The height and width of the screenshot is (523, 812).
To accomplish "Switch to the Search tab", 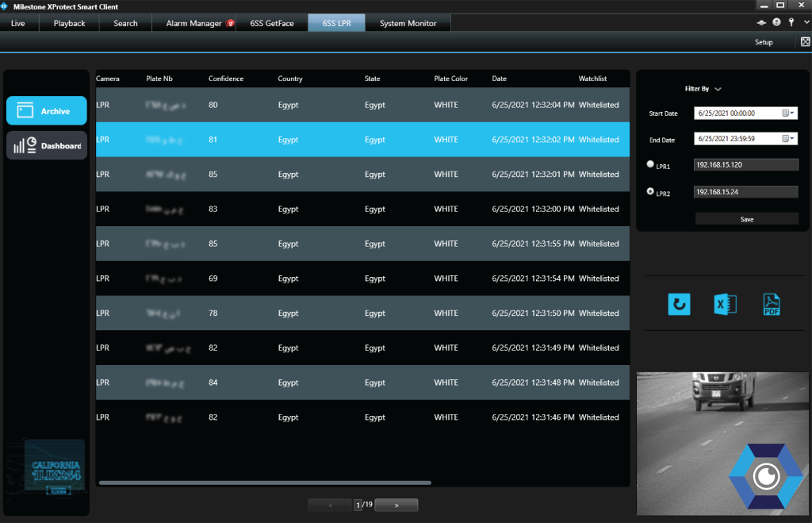I will [x=125, y=23].
